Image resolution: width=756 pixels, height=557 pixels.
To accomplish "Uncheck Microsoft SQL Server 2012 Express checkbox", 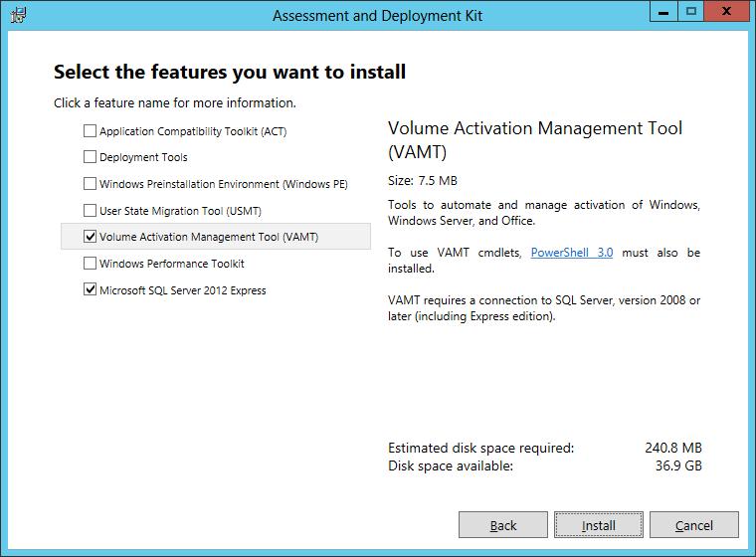I will [x=91, y=290].
